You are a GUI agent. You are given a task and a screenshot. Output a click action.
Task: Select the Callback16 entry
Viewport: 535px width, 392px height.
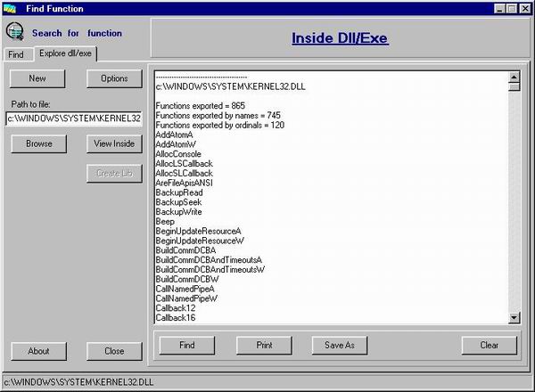click(176, 318)
